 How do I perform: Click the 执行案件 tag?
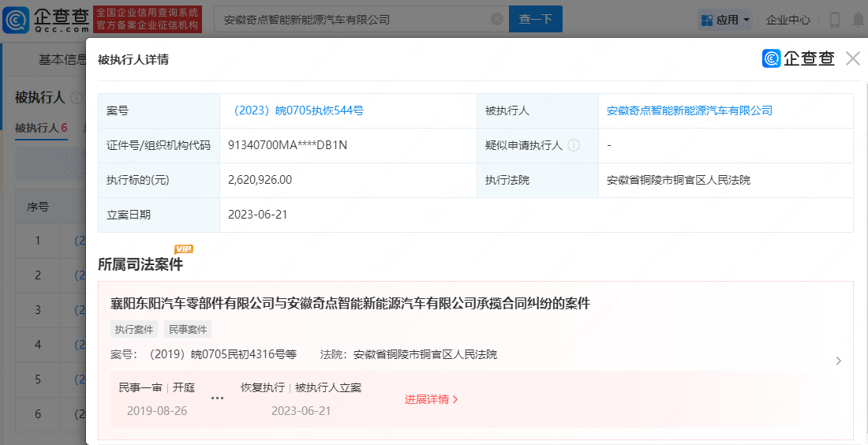click(134, 329)
